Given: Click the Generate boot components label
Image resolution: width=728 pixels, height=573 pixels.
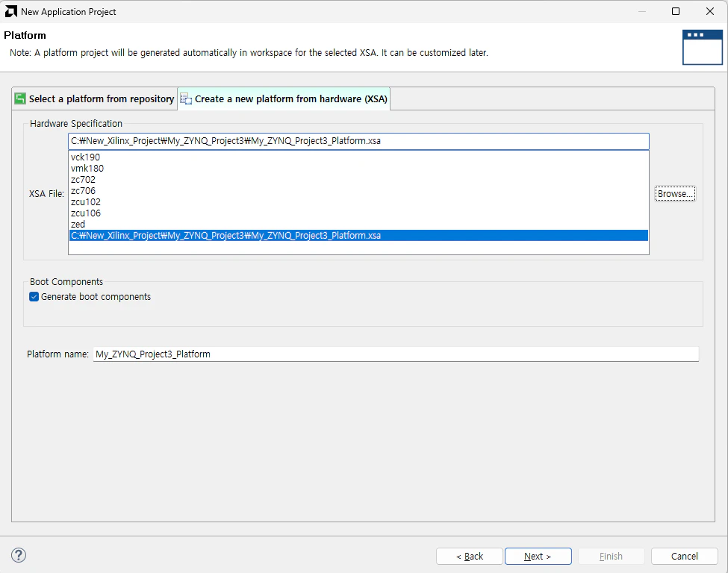Looking at the screenshot, I should (96, 297).
